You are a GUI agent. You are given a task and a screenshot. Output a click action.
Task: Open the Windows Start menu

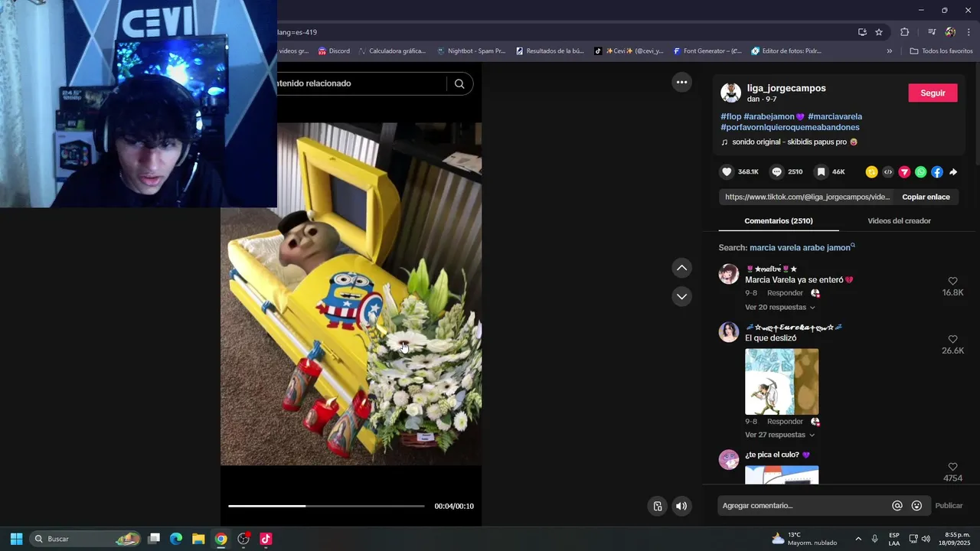click(16, 539)
